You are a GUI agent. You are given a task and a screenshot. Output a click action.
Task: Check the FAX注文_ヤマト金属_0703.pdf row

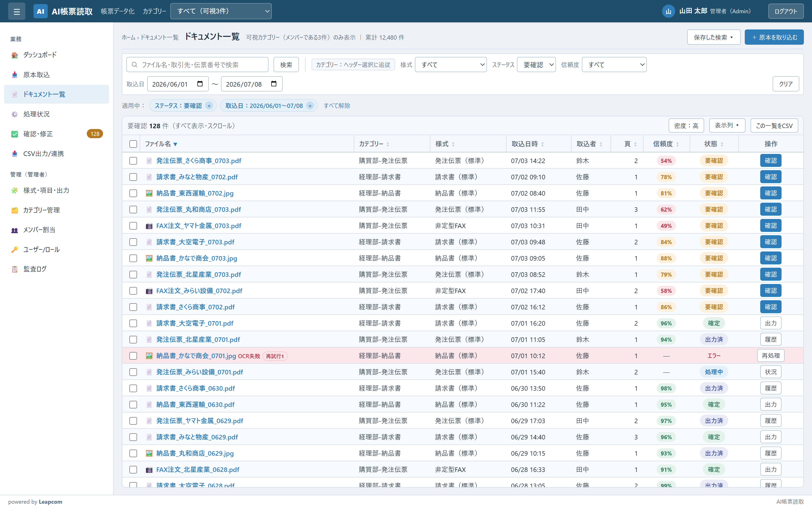[133, 226]
